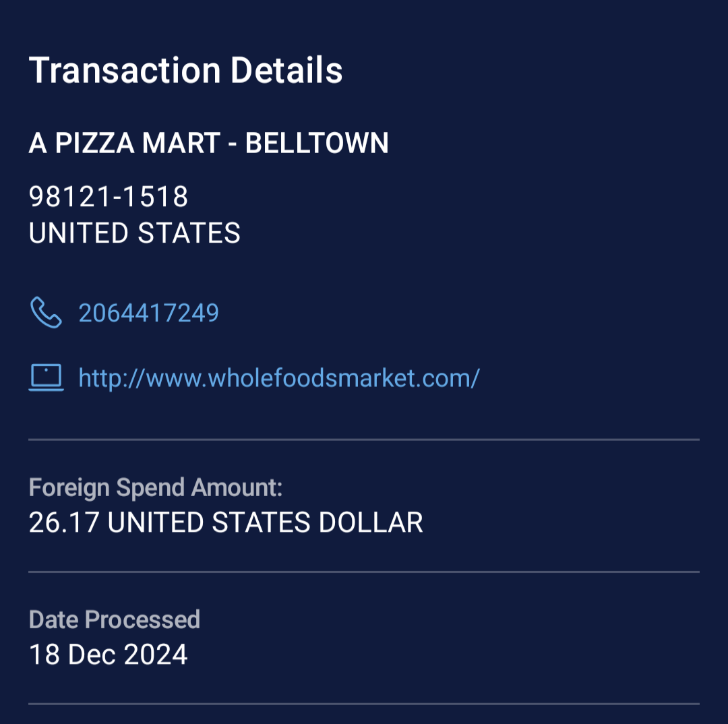
Task: Select the A PIZZA MART merchant name
Action: [x=125, y=143]
